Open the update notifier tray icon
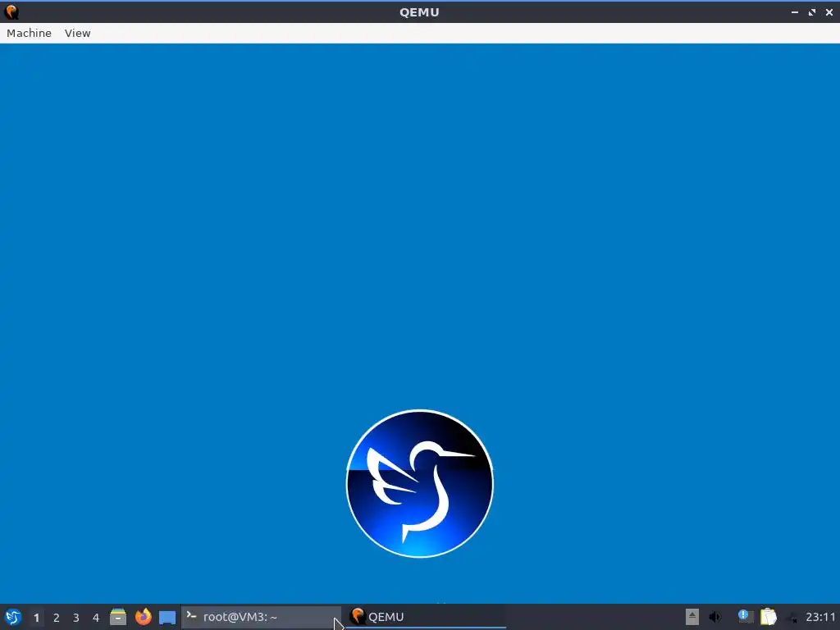 coord(745,617)
